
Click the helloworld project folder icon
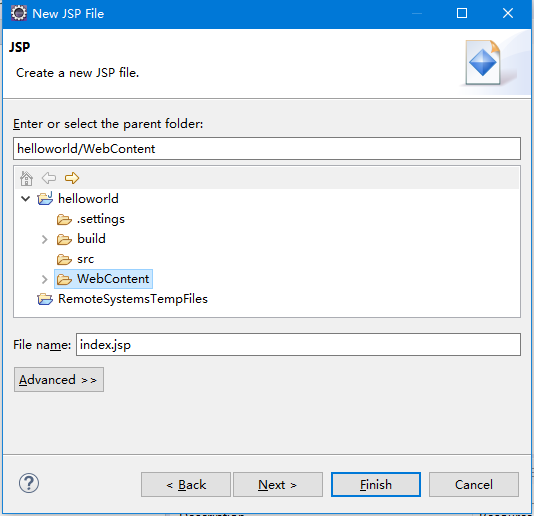[x=45, y=199]
